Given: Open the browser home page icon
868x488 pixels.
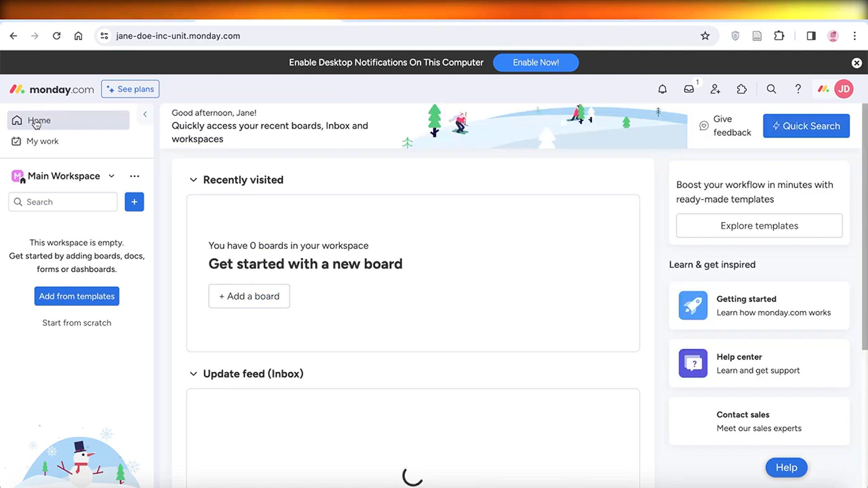Looking at the screenshot, I should pos(78,36).
